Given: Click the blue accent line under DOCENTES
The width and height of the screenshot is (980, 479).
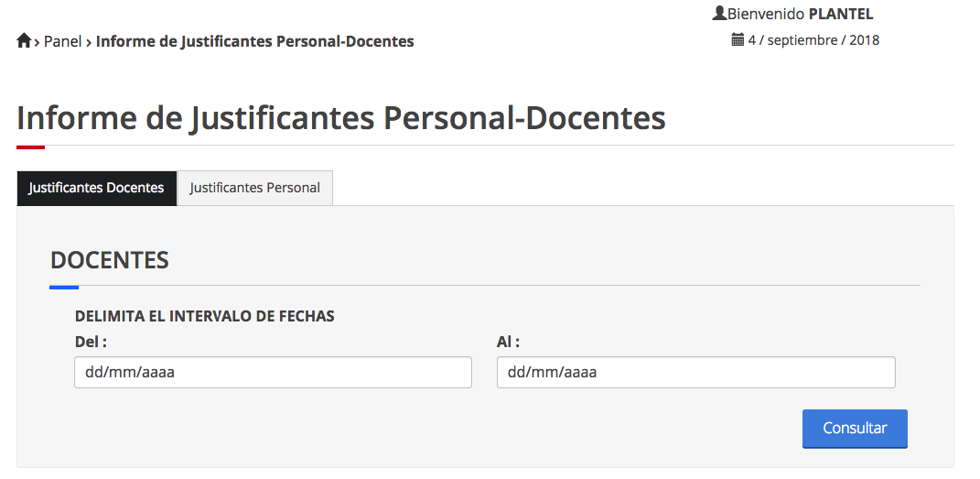Looking at the screenshot, I should click(64, 287).
